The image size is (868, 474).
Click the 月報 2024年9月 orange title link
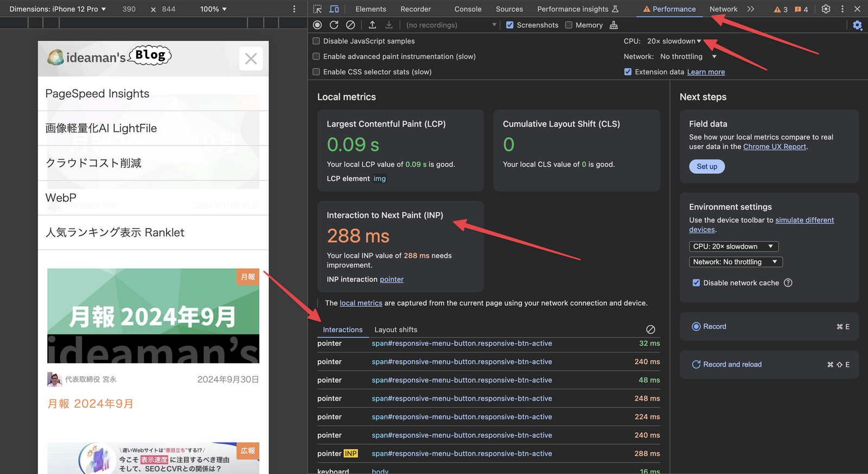(x=90, y=403)
